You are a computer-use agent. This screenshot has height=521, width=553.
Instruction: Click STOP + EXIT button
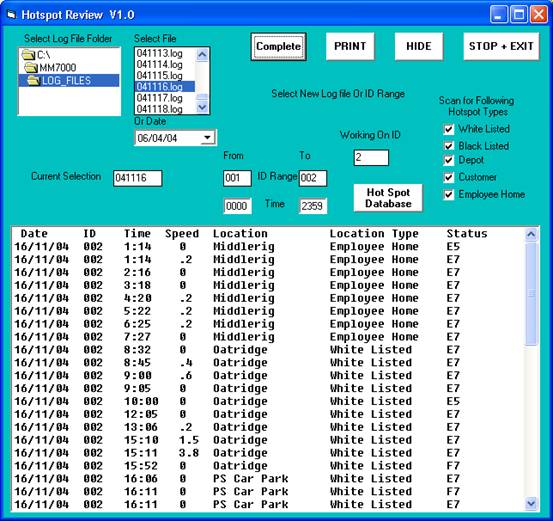pyautogui.click(x=501, y=46)
